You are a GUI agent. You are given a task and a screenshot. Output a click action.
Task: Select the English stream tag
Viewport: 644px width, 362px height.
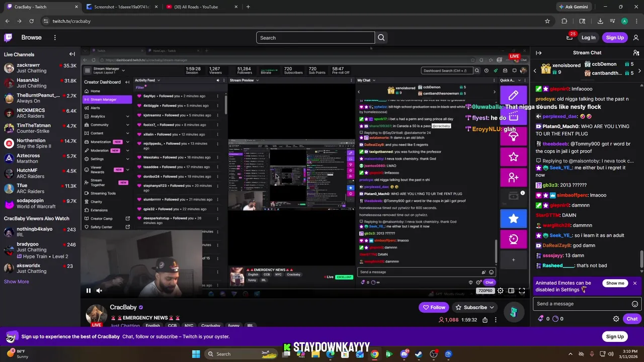153,325
